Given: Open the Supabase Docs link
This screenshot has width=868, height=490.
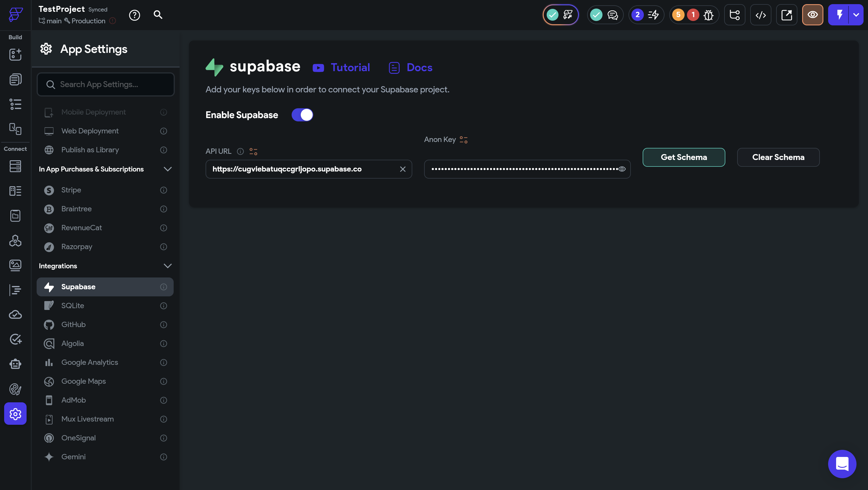Looking at the screenshot, I should point(419,67).
